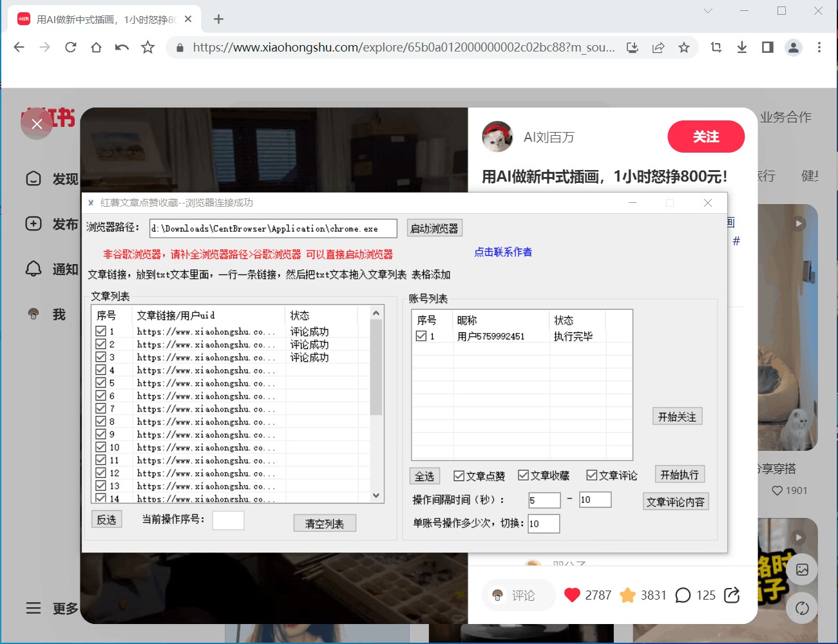Select the 发现 home icon in sidebar
The image size is (838, 644).
point(33,179)
